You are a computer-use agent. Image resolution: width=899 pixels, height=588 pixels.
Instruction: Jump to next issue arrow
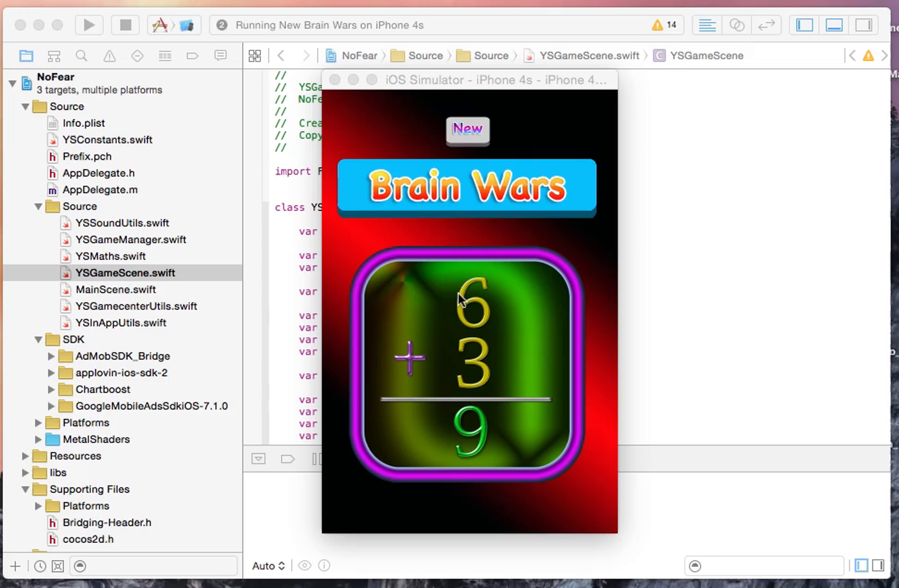[884, 56]
